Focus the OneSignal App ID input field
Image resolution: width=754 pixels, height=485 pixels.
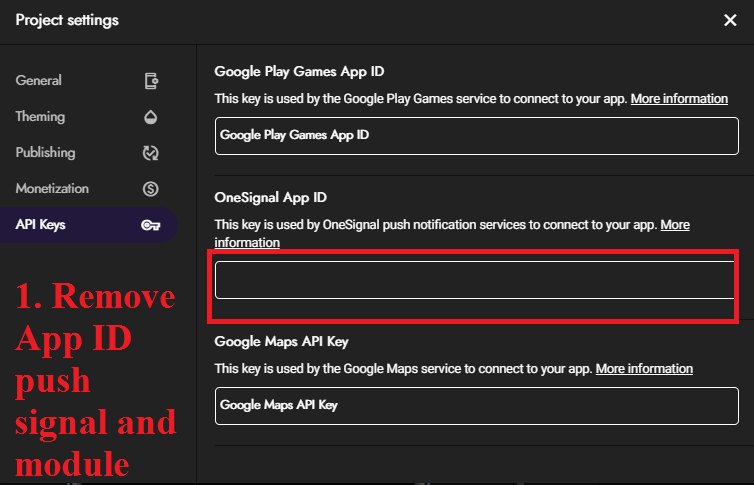tap(475, 280)
